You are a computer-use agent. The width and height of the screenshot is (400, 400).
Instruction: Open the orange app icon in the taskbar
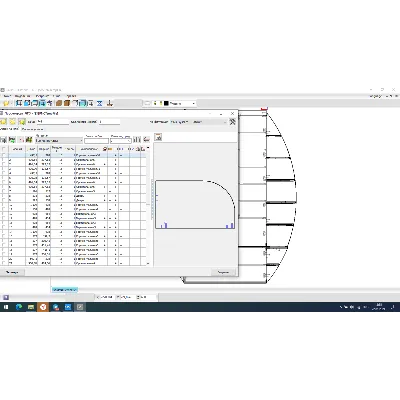point(43,307)
